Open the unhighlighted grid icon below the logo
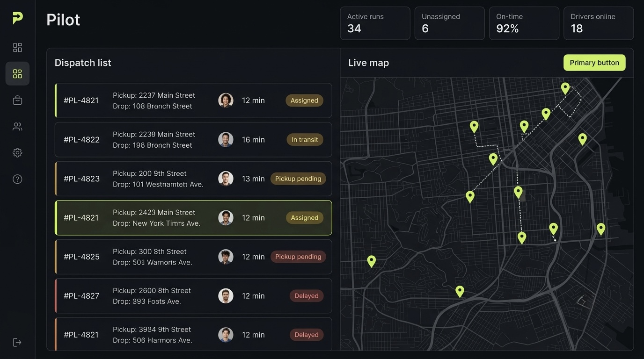 tap(17, 47)
